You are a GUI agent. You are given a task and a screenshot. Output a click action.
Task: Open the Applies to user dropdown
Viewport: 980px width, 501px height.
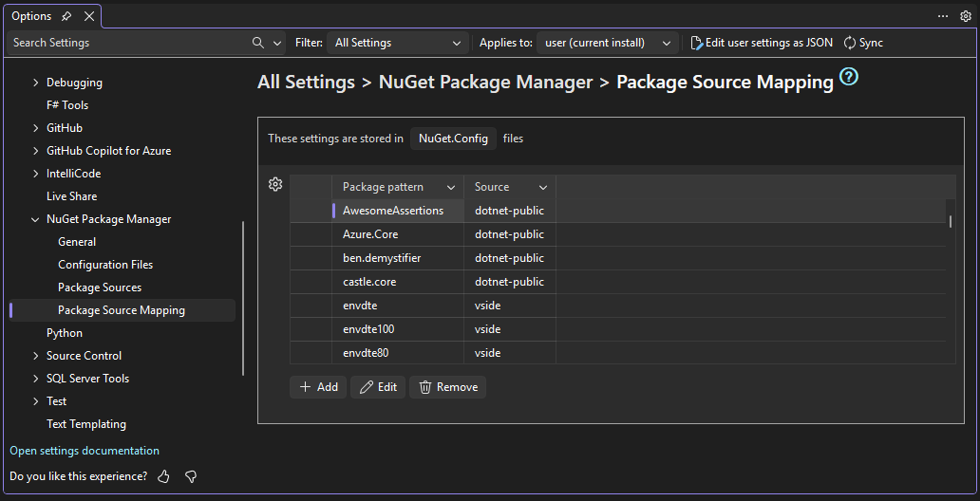(608, 43)
